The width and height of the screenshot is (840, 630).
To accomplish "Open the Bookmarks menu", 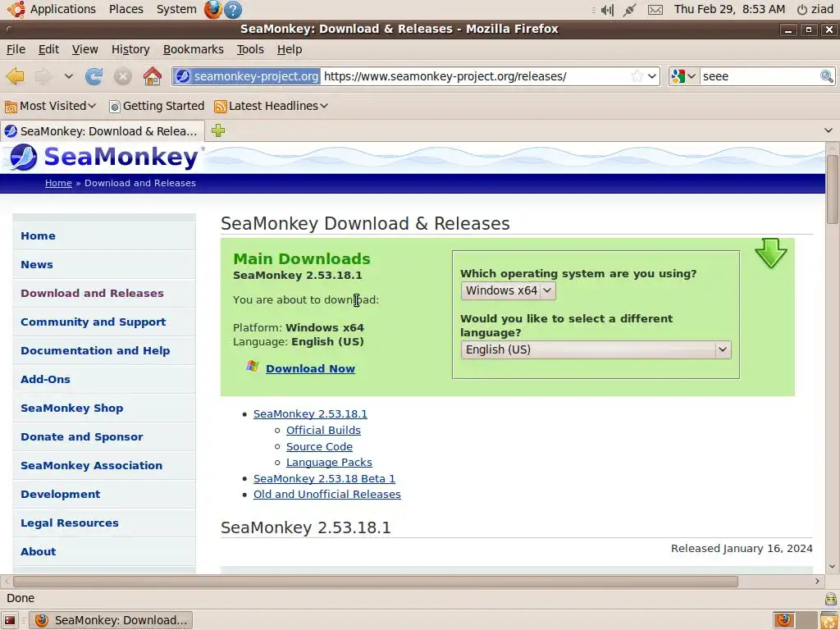I will 194,49.
